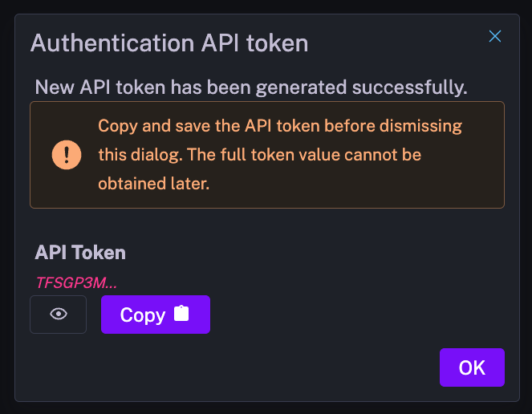The image size is (532, 414).
Task: Click the "Authentication API token" dialog title
Action: pyautogui.click(x=169, y=42)
